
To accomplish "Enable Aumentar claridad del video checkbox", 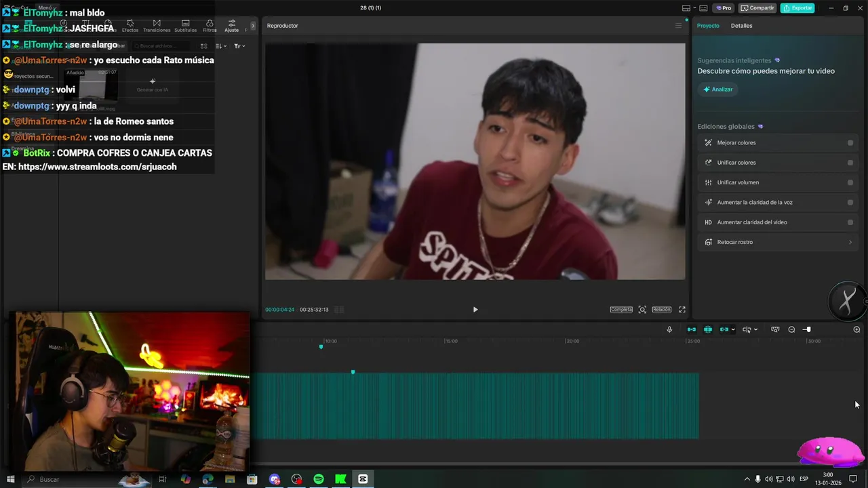I will click(x=850, y=222).
